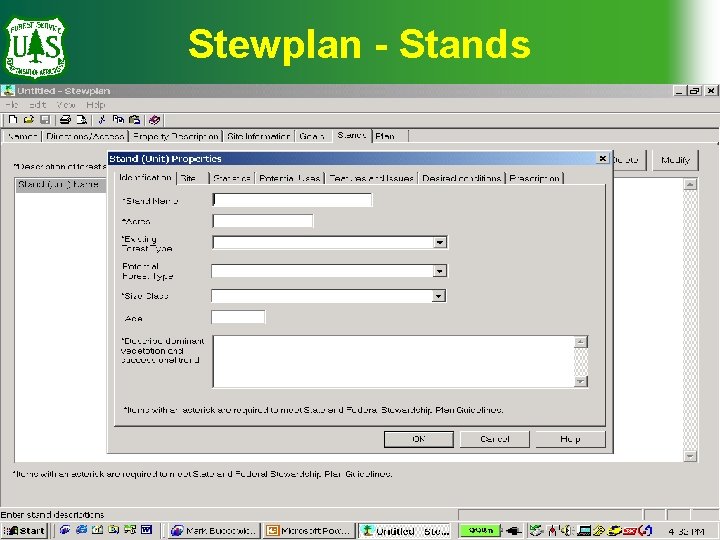The image size is (720, 540).
Task: Expand the Potential Forest Type dropdown
Action: 439,271
